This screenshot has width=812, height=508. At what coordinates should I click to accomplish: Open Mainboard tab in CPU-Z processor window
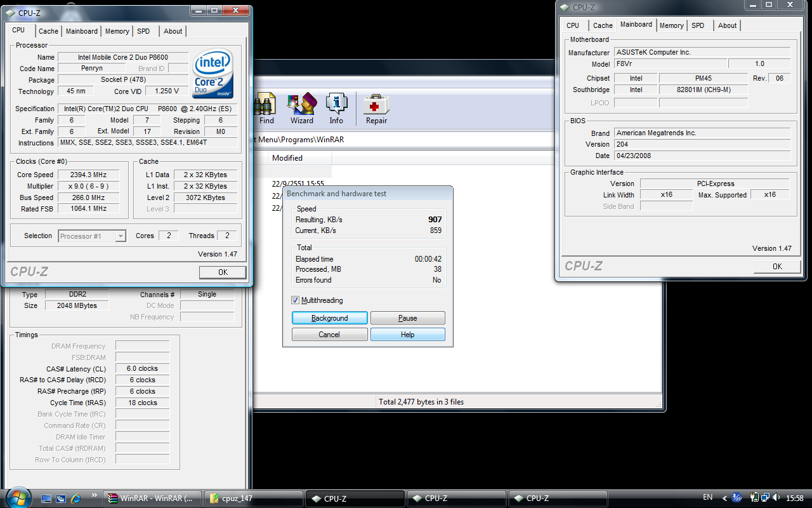(82, 31)
